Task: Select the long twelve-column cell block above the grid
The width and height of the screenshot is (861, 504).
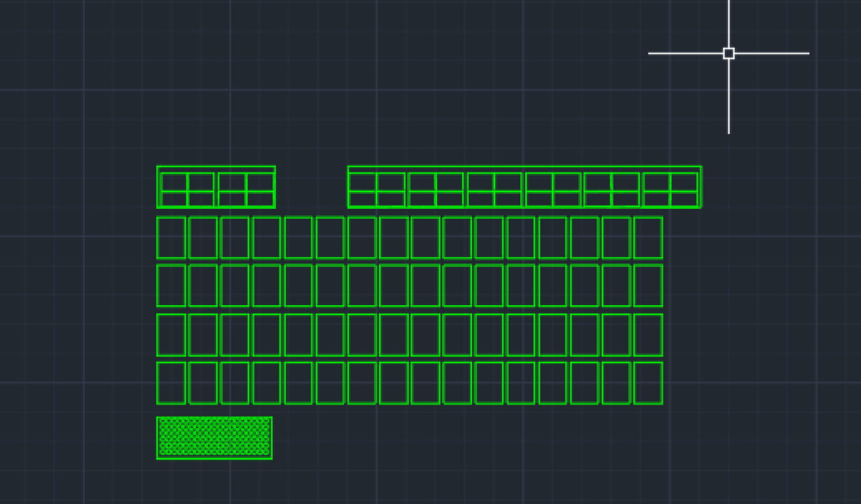Action: click(x=525, y=187)
